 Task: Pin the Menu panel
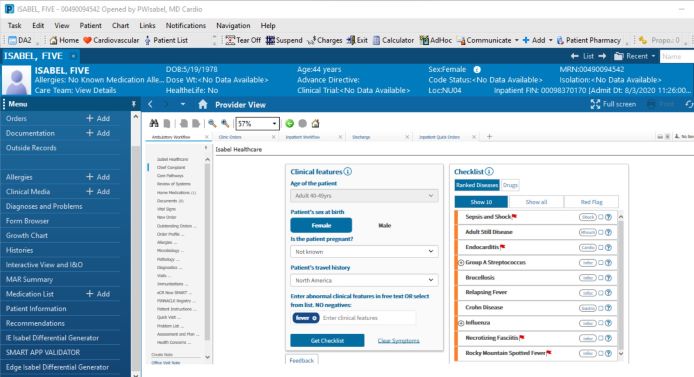[x=134, y=104]
